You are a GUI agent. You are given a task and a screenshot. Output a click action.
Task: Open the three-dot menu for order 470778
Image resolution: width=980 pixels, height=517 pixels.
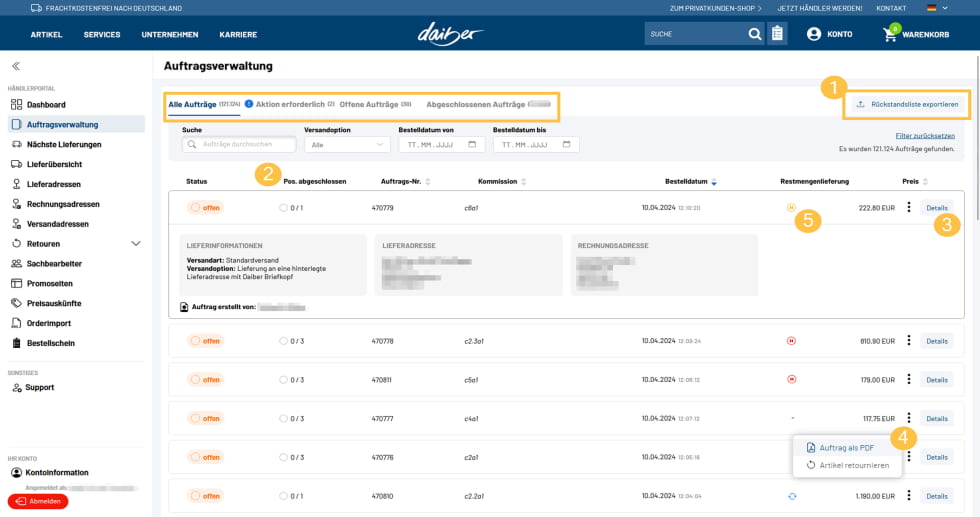click(x=909, y=341)
